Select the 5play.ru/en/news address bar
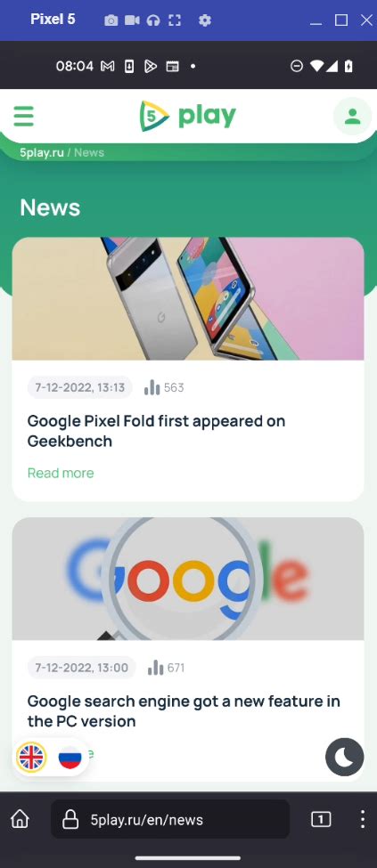 click(x=170, y=819)
